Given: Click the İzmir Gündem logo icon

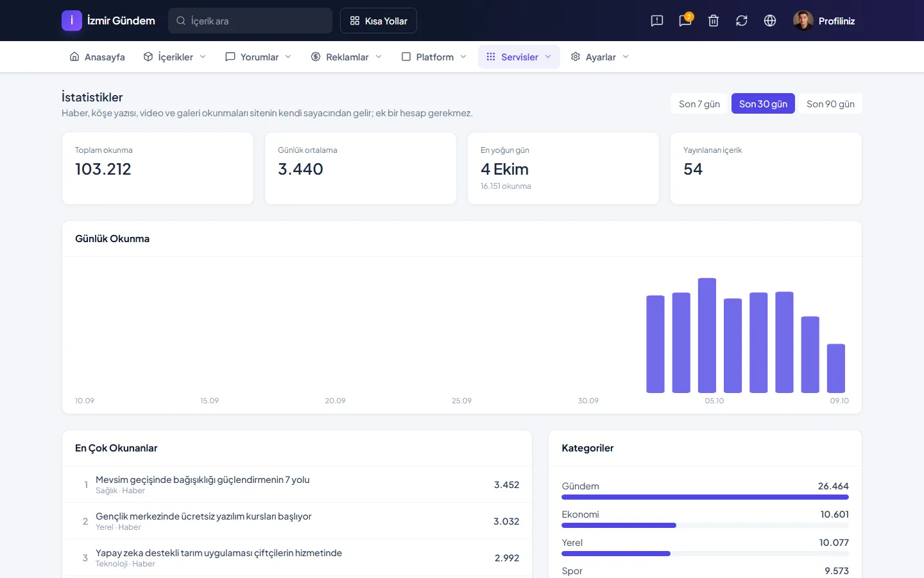Looking at the screenshot, I should tap(72, 21).
